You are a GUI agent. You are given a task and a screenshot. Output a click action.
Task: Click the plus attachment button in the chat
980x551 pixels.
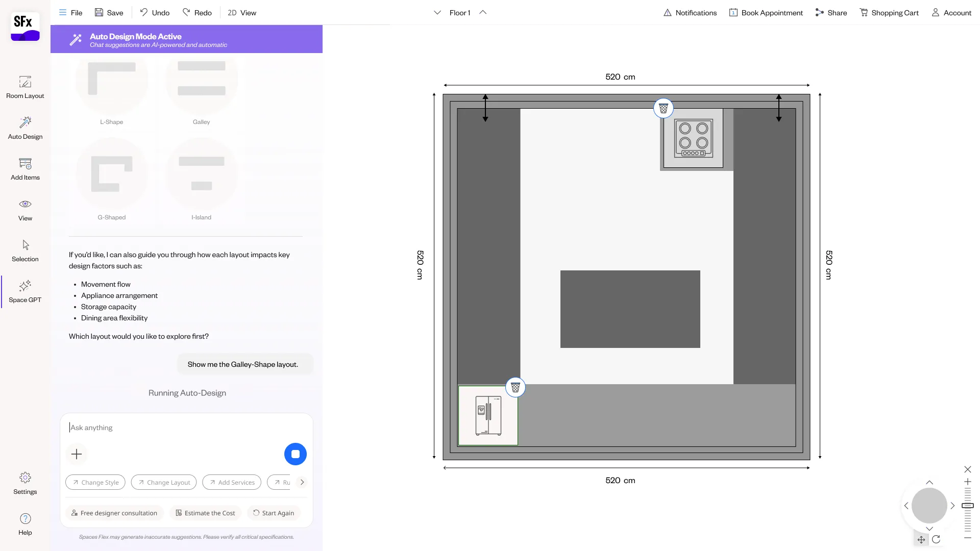point(77,454)
